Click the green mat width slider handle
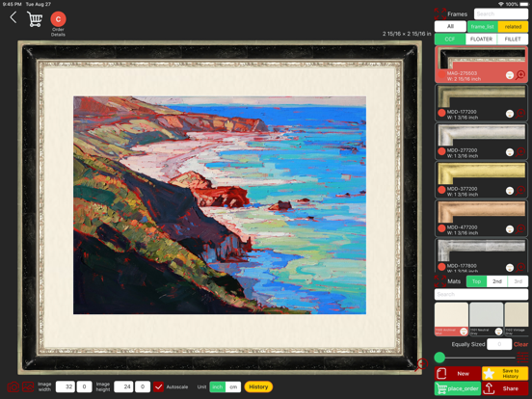 tap(439, 358)
